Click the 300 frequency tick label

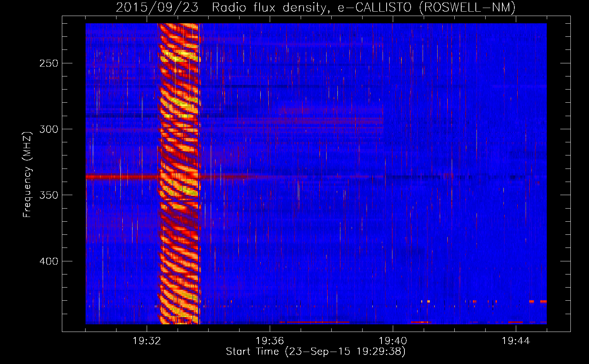point(49,129)
